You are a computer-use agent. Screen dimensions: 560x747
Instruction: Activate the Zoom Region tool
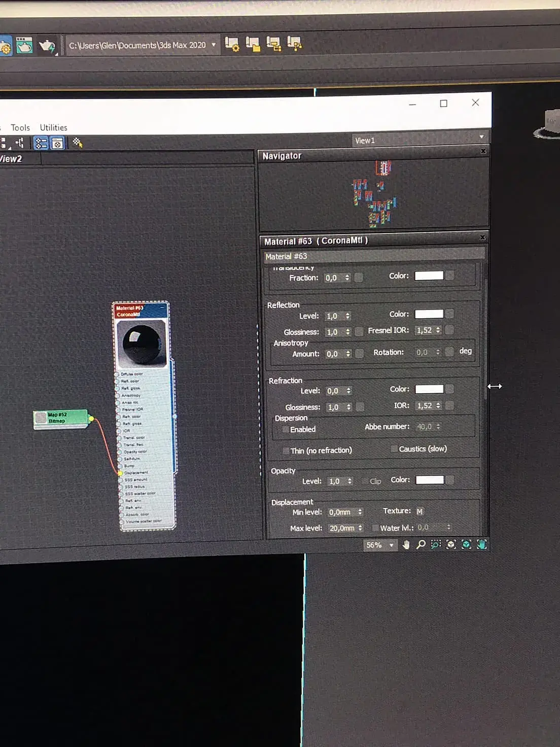pos(436,545)
